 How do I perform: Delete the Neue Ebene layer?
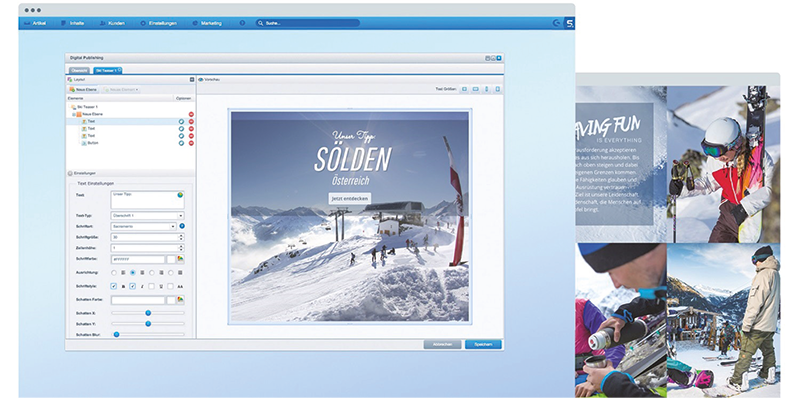coord(191,114)
